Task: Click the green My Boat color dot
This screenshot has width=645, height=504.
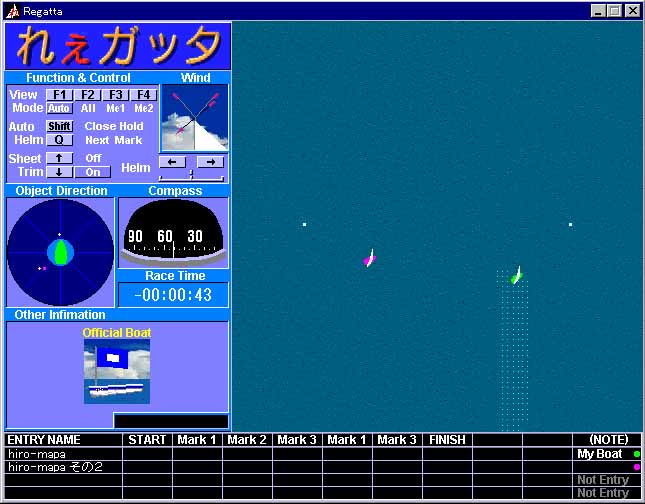Action: 637,454
